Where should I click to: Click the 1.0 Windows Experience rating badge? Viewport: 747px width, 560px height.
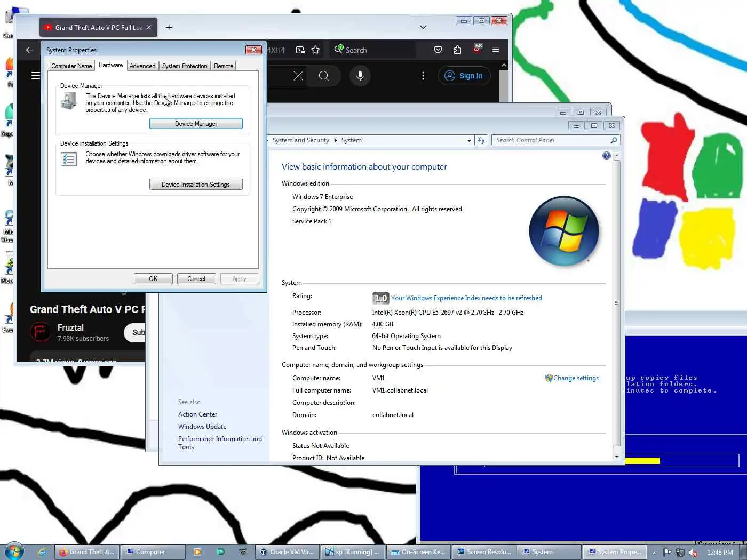pos(380,298)
